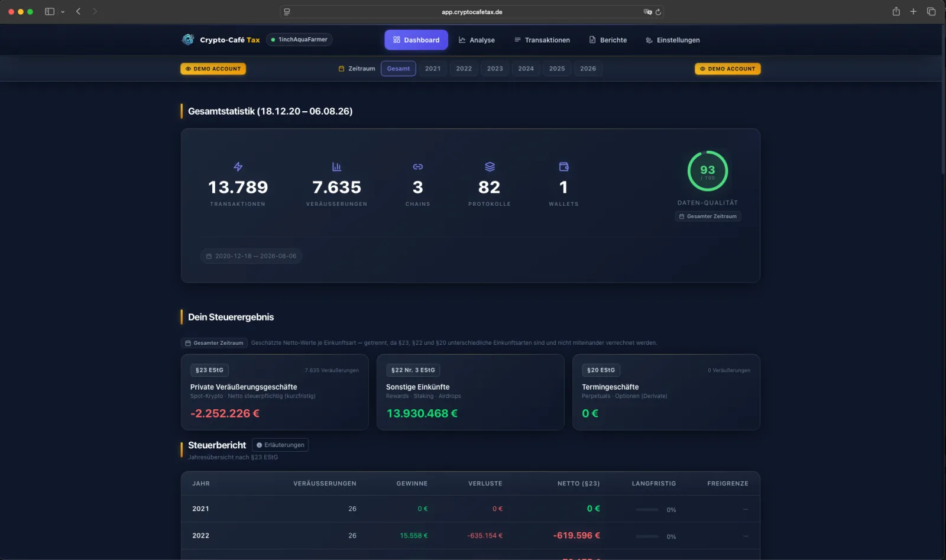Click the bar chart Veräußerungen icon
Screen dimensions: 946x560
click(336, 167)
